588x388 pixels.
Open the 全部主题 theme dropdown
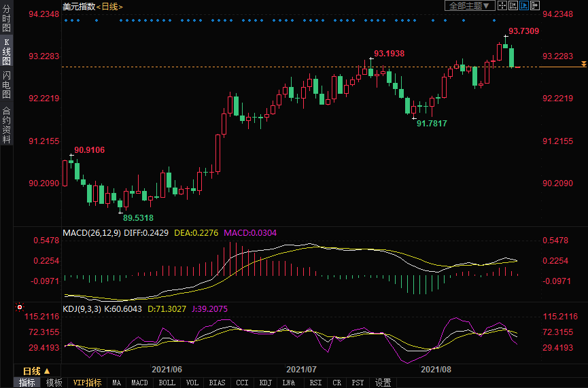coord(469,5)
